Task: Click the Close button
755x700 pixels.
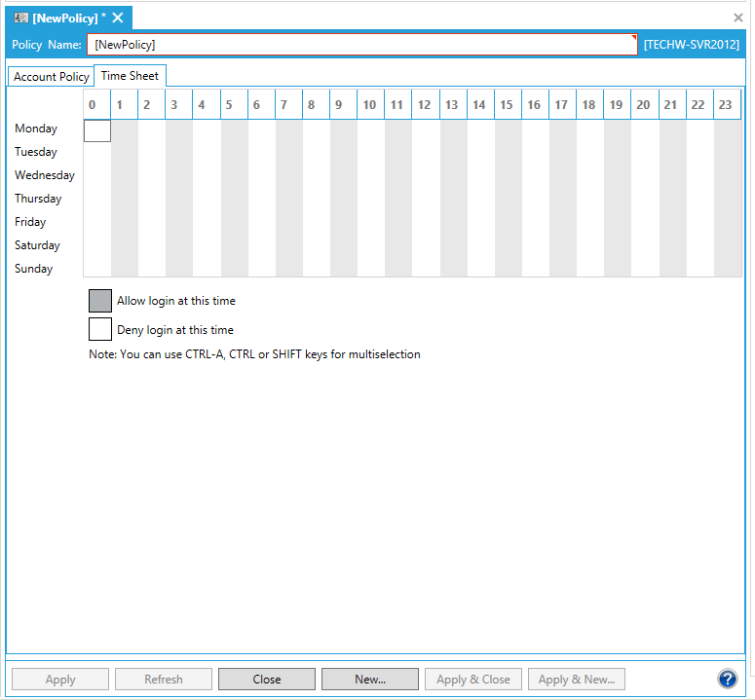Action: click(266, 680)
